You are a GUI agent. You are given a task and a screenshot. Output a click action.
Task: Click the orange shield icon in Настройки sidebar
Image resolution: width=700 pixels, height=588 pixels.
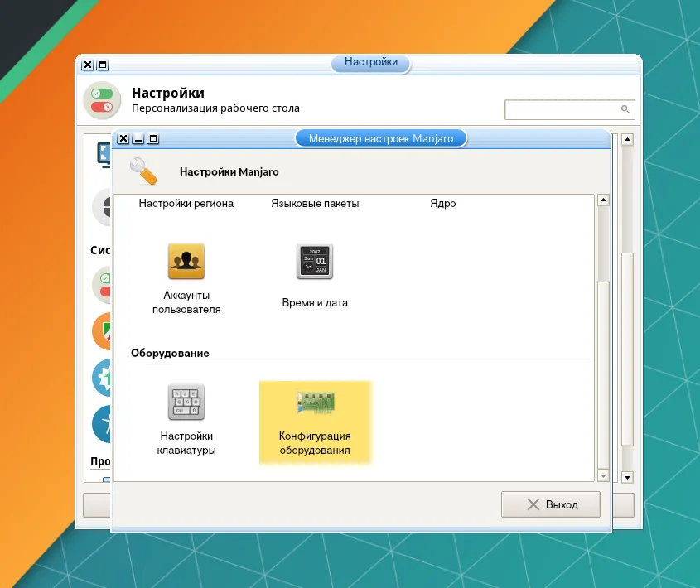point(102,331)
